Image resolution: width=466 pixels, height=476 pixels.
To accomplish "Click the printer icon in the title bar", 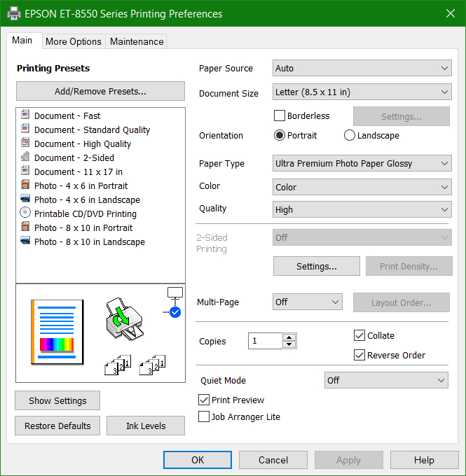I will pyautogui.click(x=14, y=14).
